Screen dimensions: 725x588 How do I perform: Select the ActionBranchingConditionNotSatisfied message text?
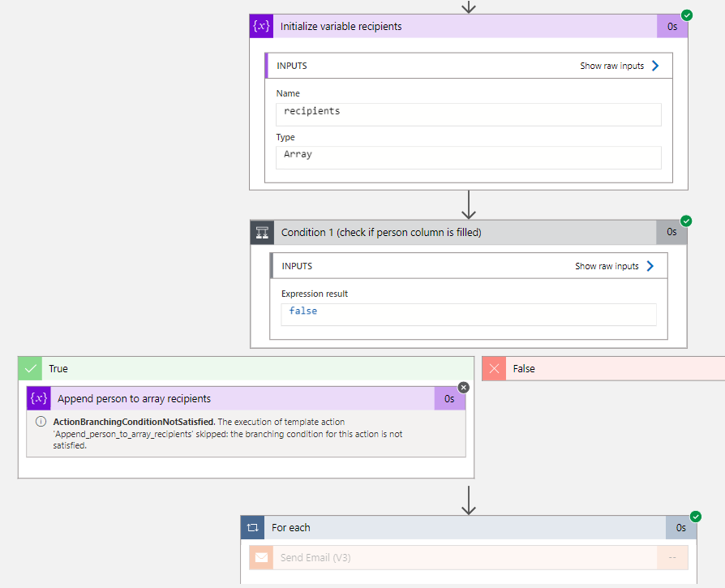pyautogui.click(x=228, y=434)
